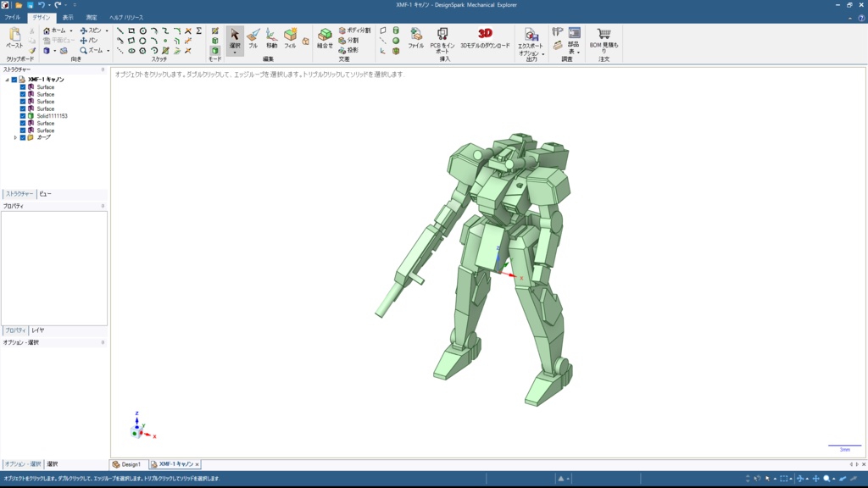Select Solid1111153 in the tree
Viewport: 868px width, 488px height.
(x=52, y=115)
